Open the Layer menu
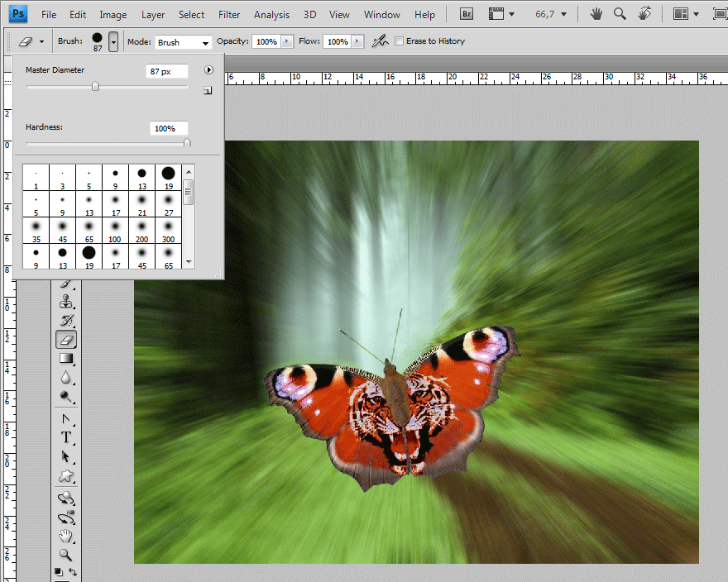The image size is (728, 582). (x=153, y=15)
